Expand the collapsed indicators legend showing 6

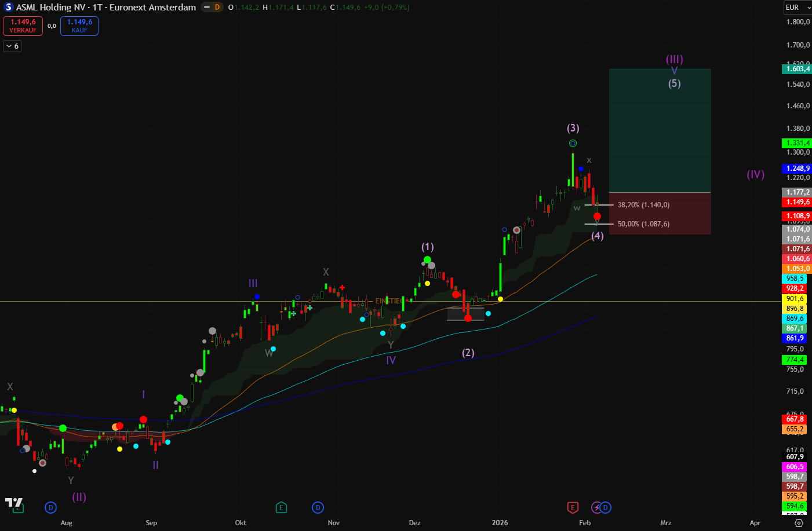[12, 46]
